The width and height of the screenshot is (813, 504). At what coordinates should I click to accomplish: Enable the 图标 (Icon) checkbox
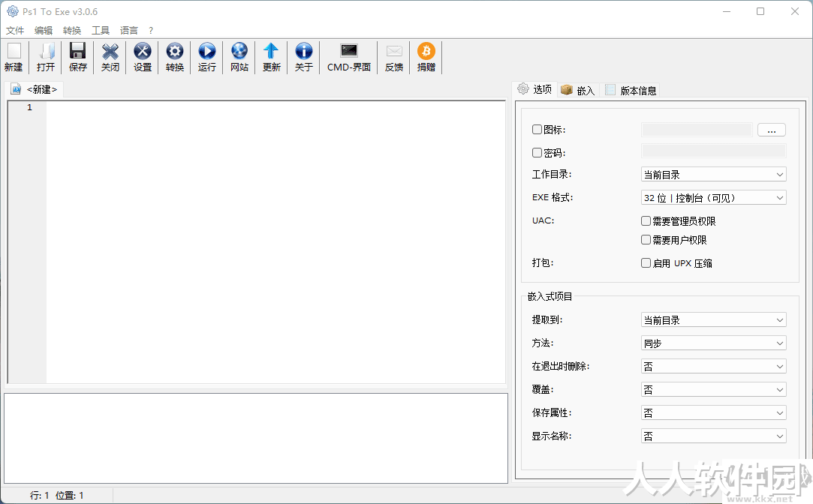point(537,130)
